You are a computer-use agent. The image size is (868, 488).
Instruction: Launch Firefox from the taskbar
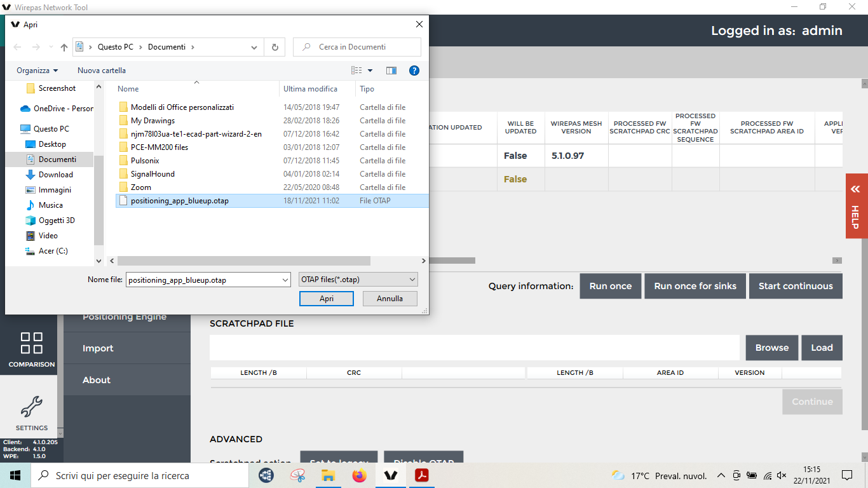(x=360, y=475)
